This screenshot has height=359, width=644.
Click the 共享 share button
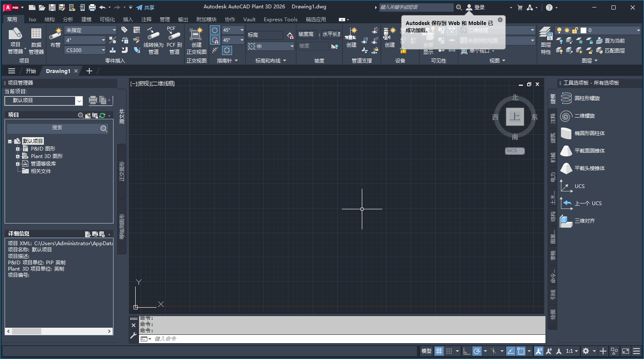point(145,8)
